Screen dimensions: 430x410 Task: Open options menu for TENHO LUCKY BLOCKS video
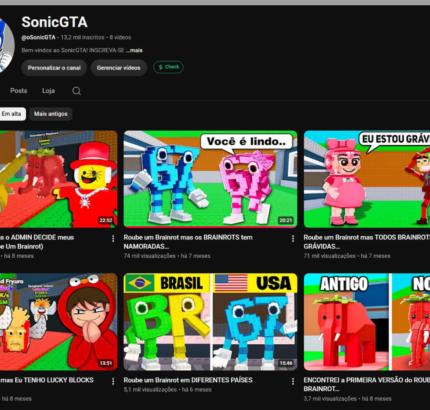click(x=113, y=381)
